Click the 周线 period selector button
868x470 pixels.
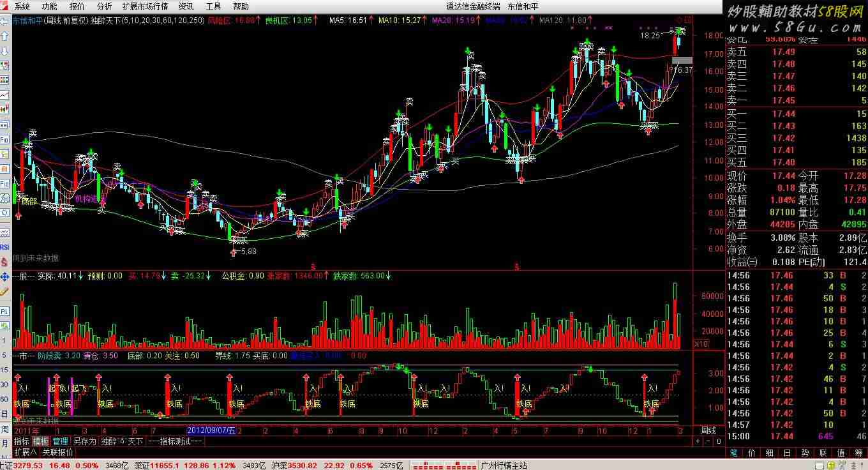(x=708, y=430)
